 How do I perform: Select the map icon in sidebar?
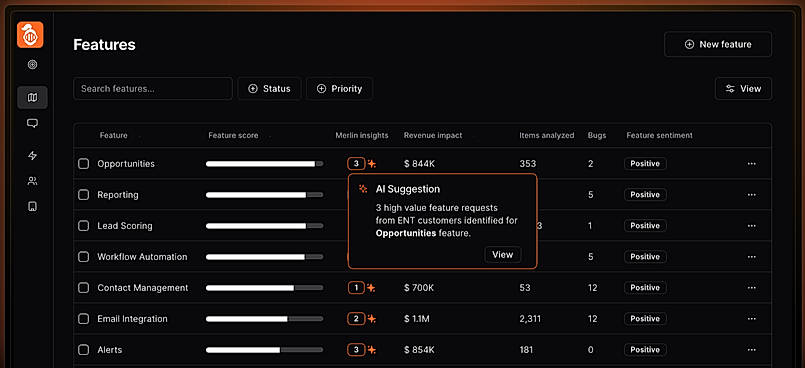click(x=32, y=98)
